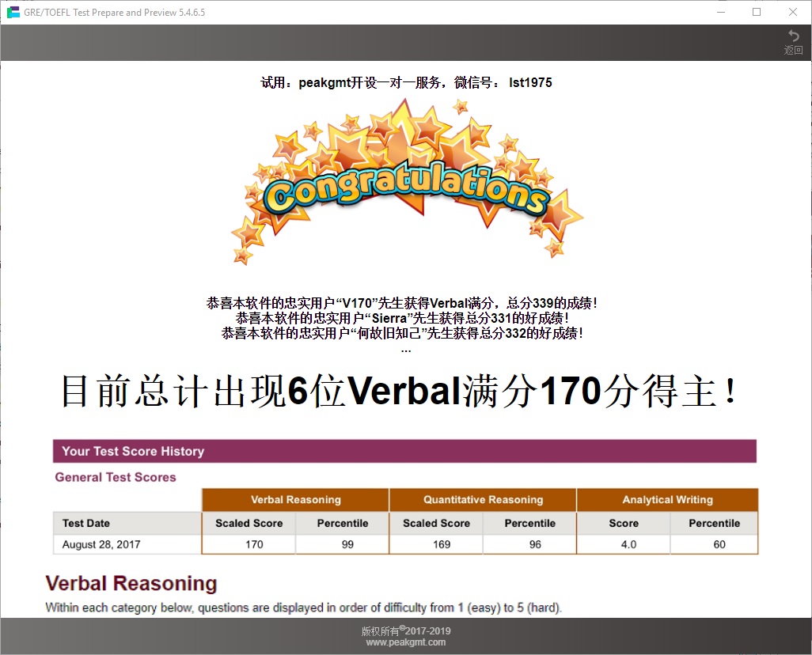The image size is (812, 655).
Task: Select the August 28, 2017 date cell
Action: [127, 544]
